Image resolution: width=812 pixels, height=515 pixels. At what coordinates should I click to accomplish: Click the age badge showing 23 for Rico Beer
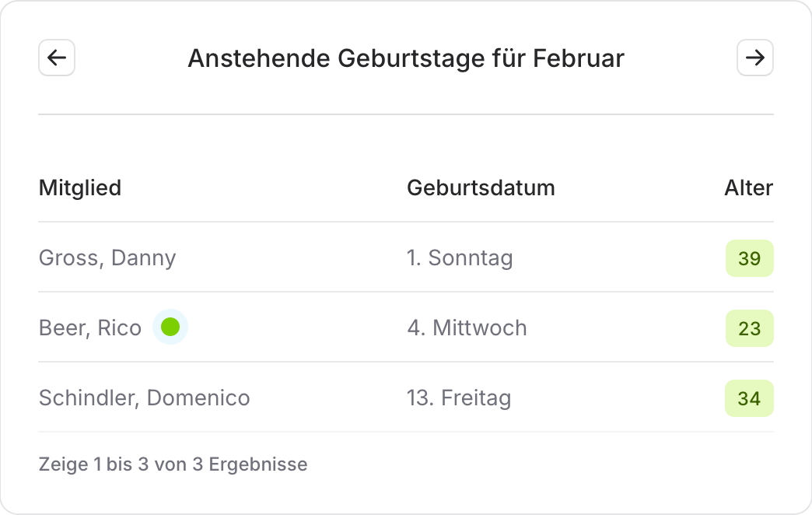(749, 328)
